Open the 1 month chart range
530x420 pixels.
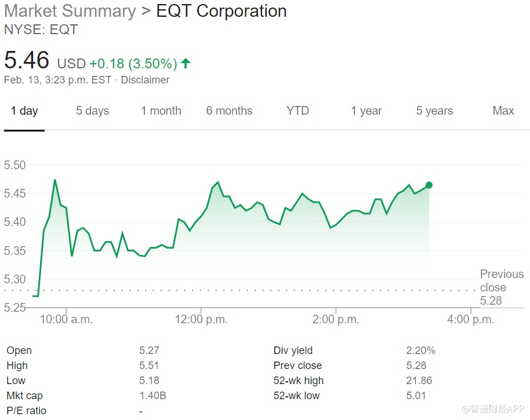(x=161, y=111)
